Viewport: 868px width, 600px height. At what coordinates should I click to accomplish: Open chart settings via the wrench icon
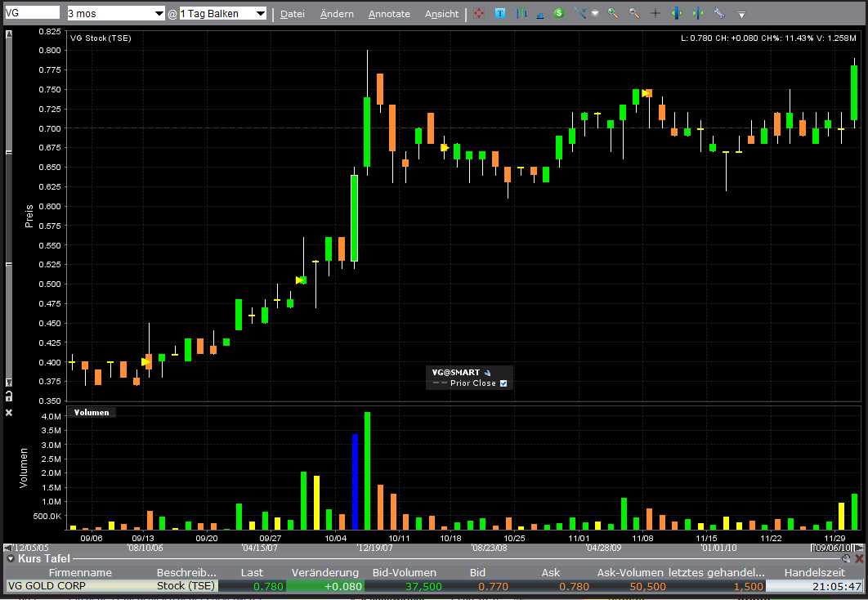click(718, 14)
